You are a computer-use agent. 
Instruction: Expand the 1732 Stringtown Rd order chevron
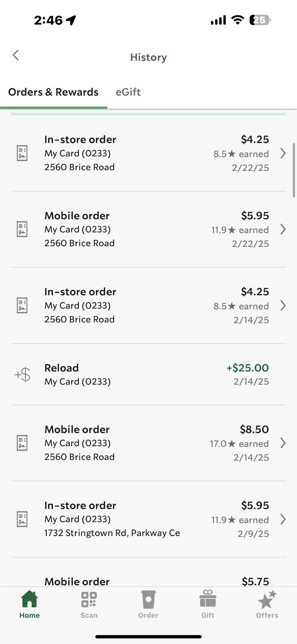(x=283, y=519)
